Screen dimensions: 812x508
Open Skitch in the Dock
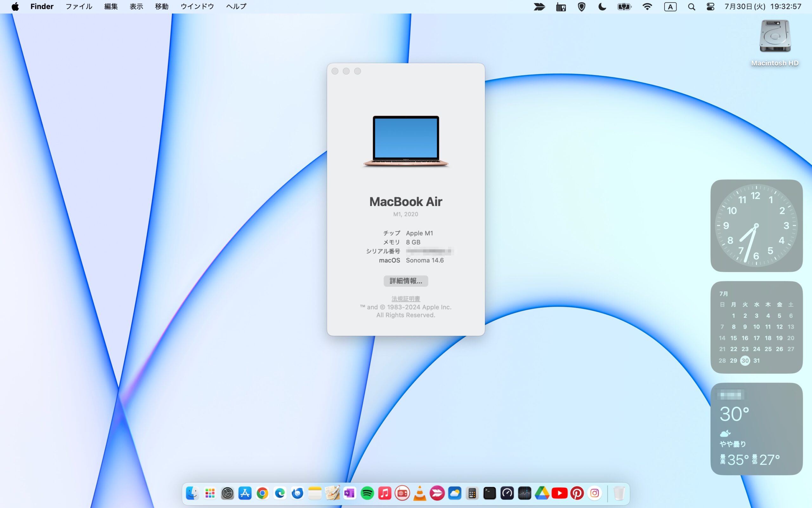[x=437, y=493]
